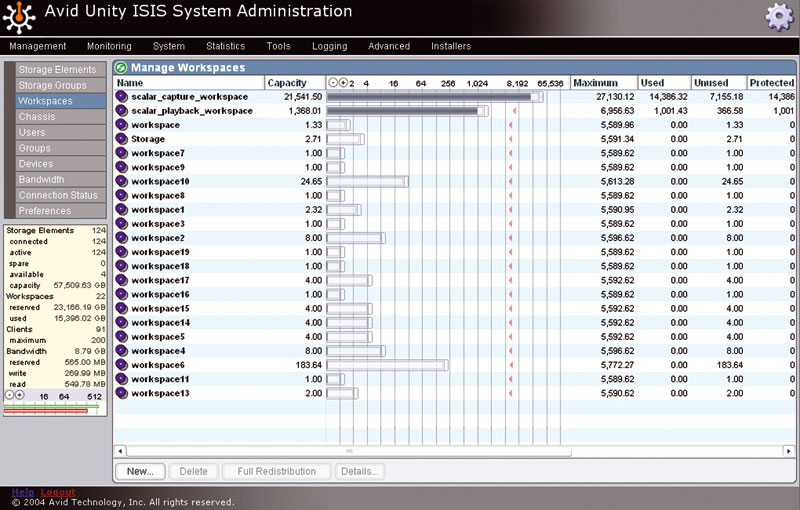Image resolution: width=800 pixels, height=510 pixels.
Task: Zoom out the bandwidth meter scale
Action: pyautogui.click(x=9, y=396)
